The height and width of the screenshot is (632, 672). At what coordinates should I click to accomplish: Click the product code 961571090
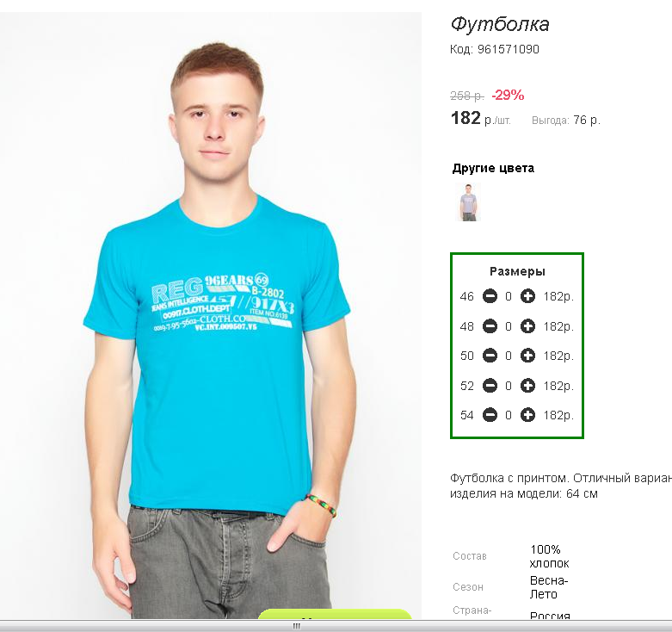point(509,49)
